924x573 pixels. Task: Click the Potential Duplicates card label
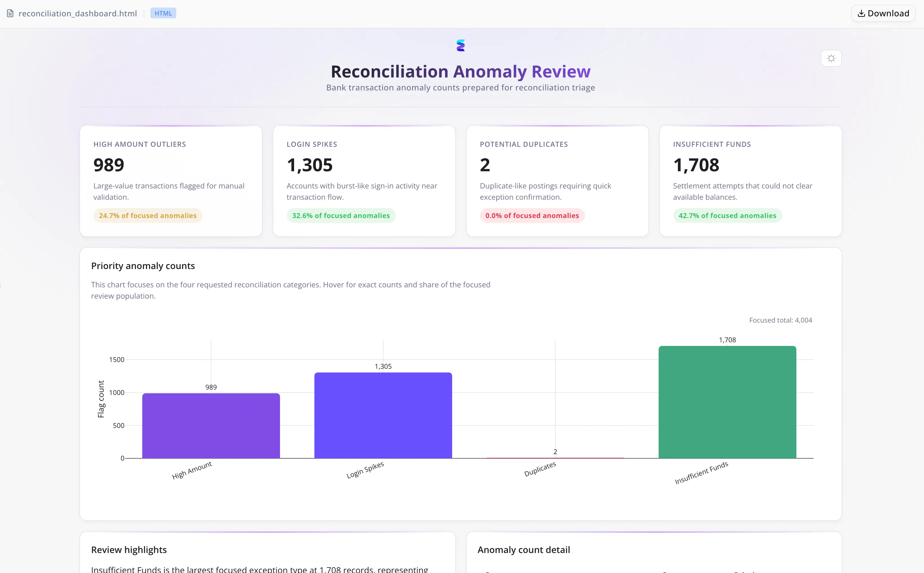click(524, 145)
